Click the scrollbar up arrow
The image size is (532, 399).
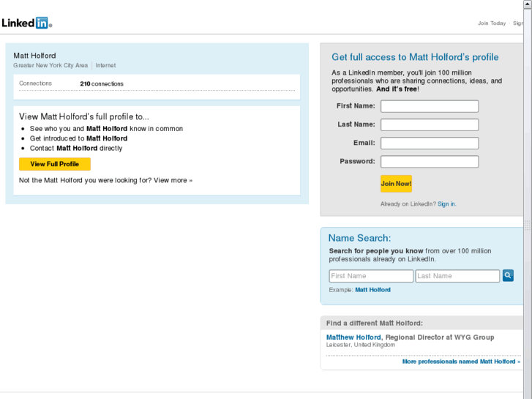528,4
